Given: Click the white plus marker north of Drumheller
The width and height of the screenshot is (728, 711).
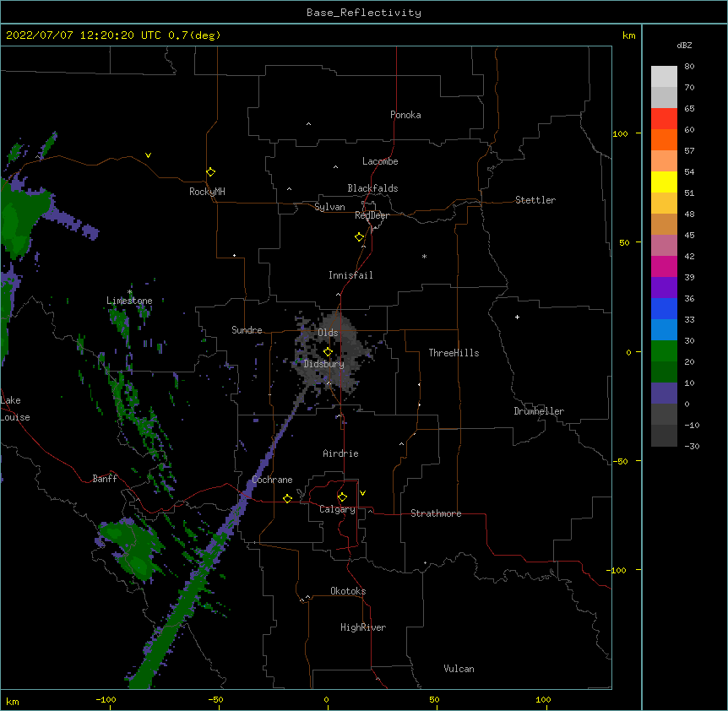Looking at the screenshot, I should tap(517, 317).
